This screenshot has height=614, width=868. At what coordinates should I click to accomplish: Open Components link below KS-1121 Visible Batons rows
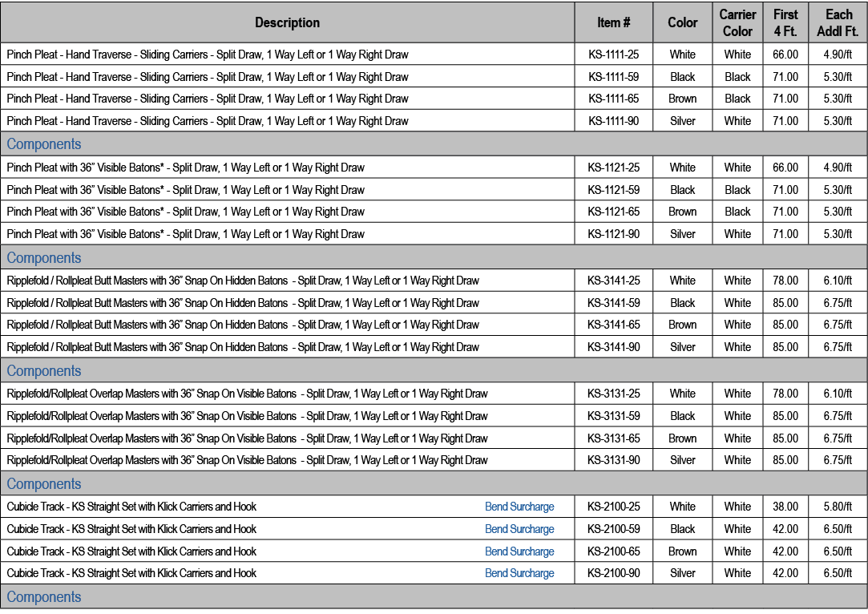pyautogui.click(x=44, y=258)
